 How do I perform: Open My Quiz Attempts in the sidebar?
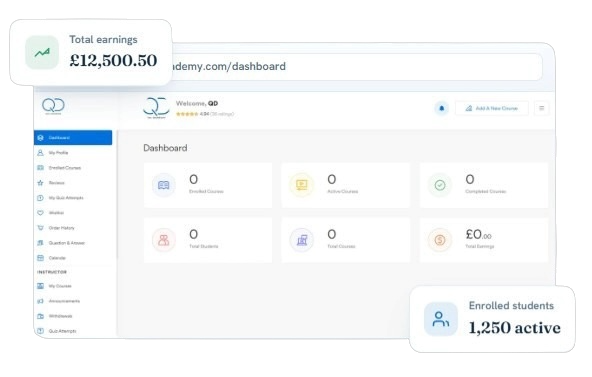point(73,198)
